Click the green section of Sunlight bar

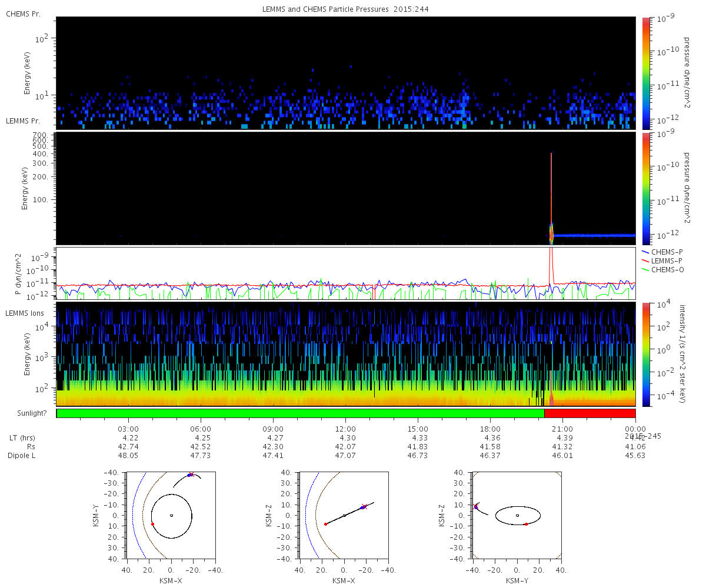(x=300, y=413)
